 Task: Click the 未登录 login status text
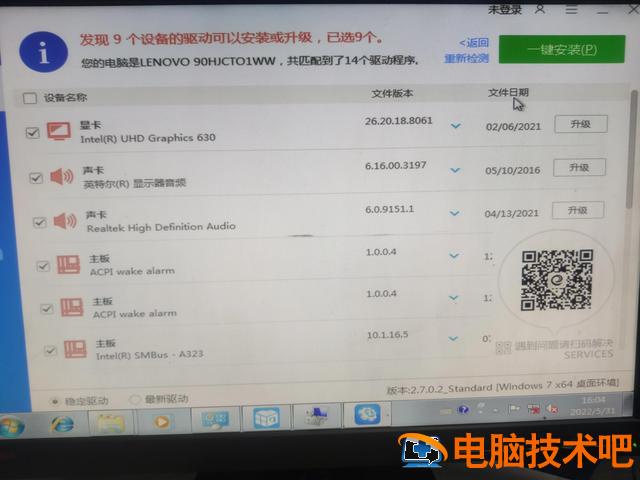coord(505,9)
